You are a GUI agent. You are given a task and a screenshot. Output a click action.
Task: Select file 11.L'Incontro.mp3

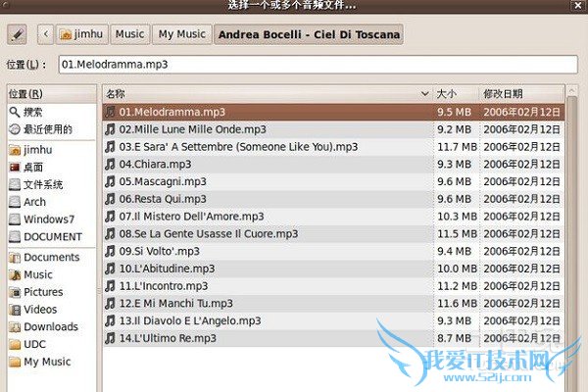click(x=333, y=286)
